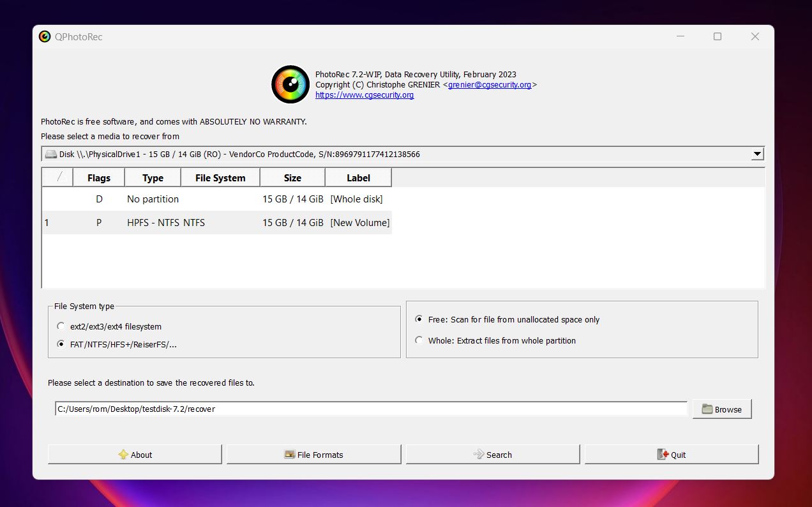The height and width of the screenshot is (507, 812).
Task: Click the first slash column header
Action: click(x=57, y=178)
